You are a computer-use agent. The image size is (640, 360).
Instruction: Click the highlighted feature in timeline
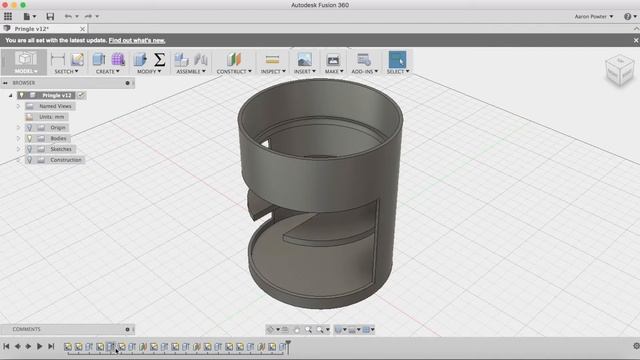tap(111, 347)
